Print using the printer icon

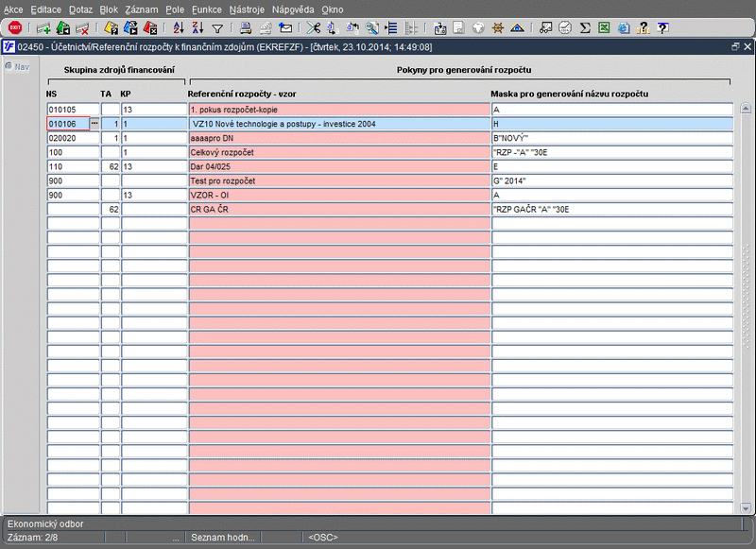pos(246,28)
